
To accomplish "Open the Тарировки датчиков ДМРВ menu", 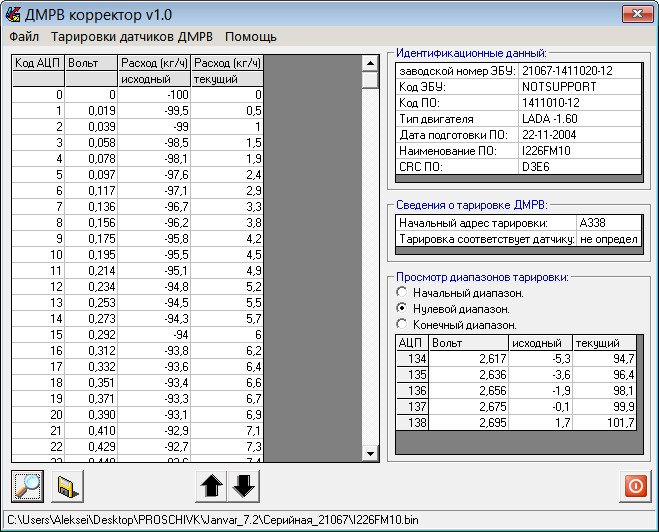I will tap(131, 36).
